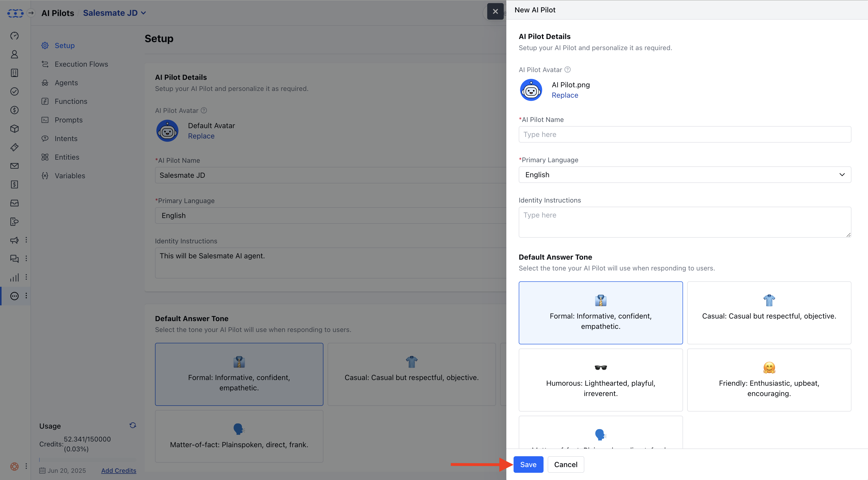Close the New AI Pilot panel
Image resolution: width=868 pixels, height=480 pixels.
(495, 11)
